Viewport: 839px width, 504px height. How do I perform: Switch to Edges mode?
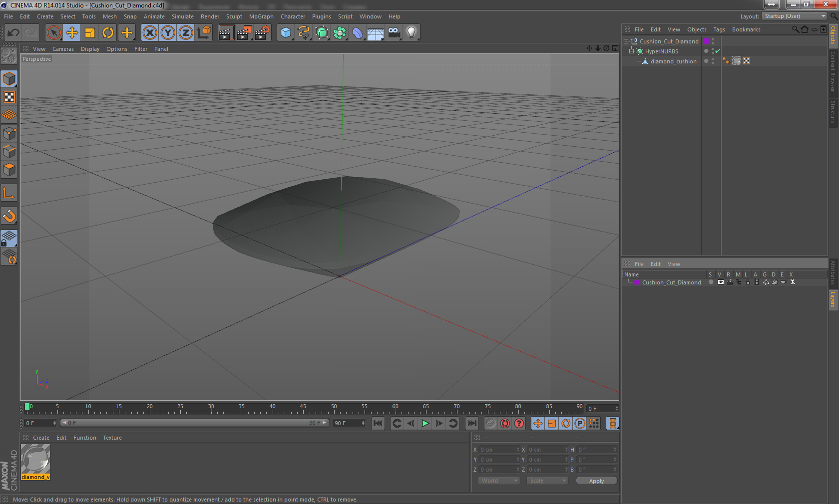9,152
